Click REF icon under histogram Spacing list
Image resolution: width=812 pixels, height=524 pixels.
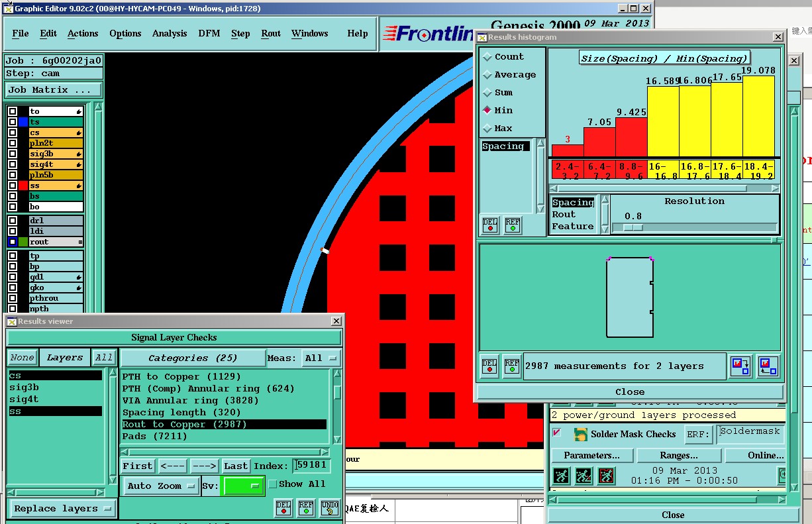pos(513,225)
